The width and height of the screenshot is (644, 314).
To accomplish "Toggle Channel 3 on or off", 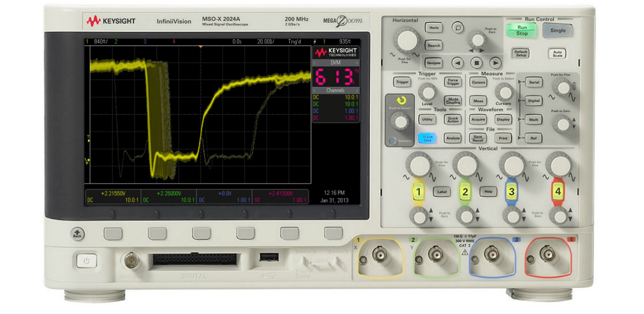I will (511, 192).
